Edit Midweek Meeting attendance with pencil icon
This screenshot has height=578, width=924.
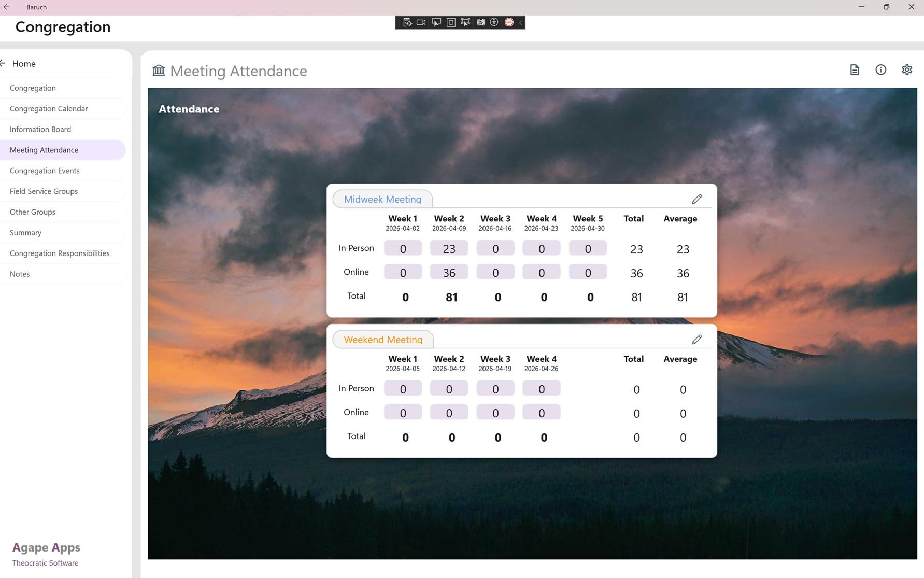[696, 199]
